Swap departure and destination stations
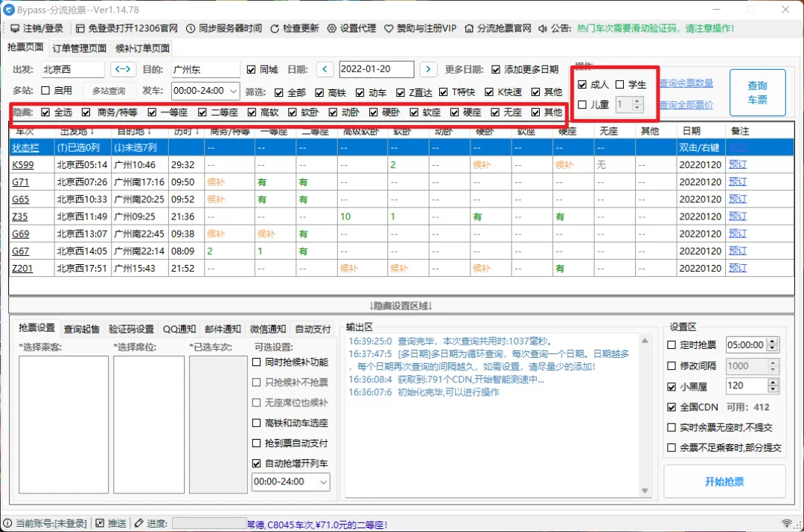This screenshot has height=532, width=804. pyautogui.click(x=123, y=68)
